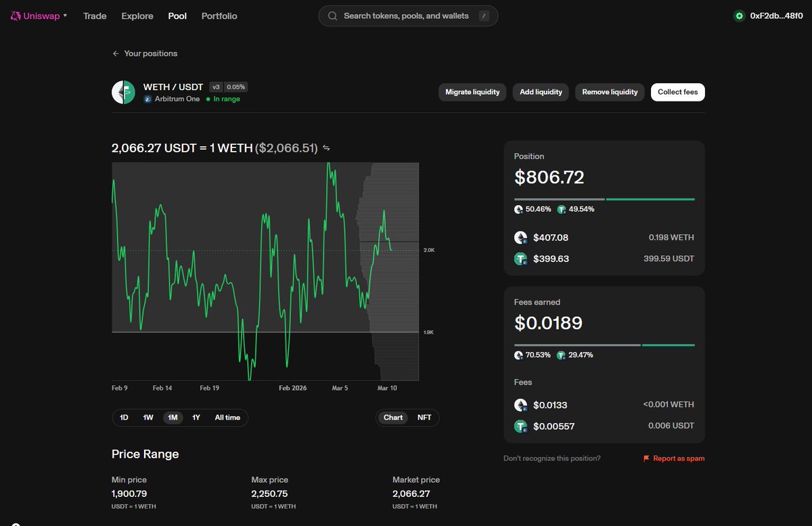
Task: Click WETH icon beside 50.46%
Action: 518,209
